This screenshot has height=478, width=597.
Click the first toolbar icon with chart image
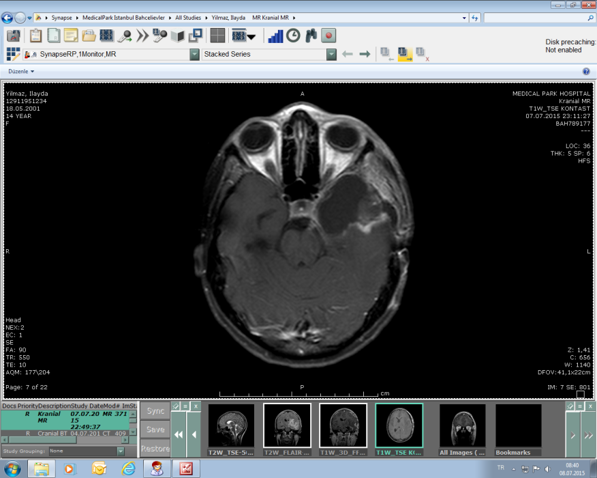(13, 35)
